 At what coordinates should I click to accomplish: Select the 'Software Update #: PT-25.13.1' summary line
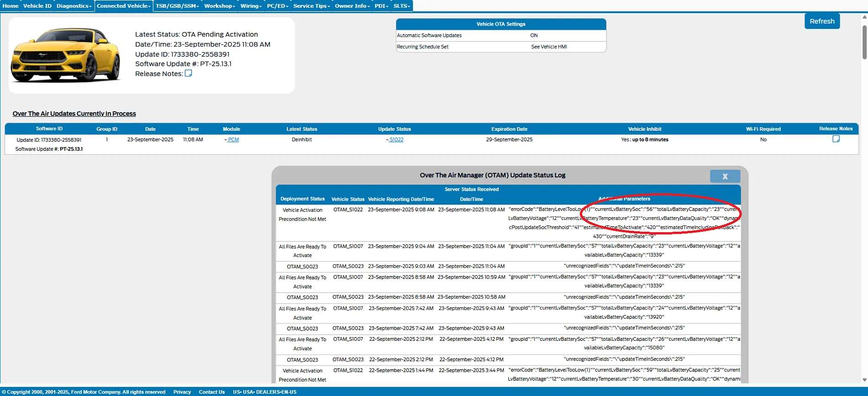click(183, 64)
